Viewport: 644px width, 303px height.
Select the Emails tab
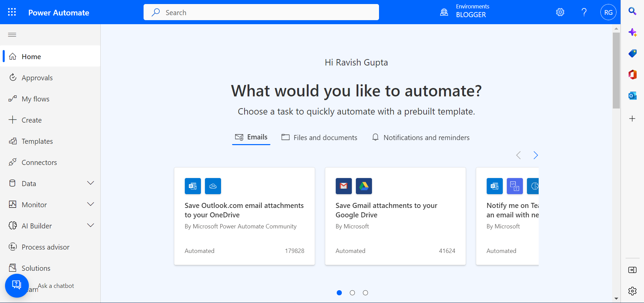(x=251, y=137)
